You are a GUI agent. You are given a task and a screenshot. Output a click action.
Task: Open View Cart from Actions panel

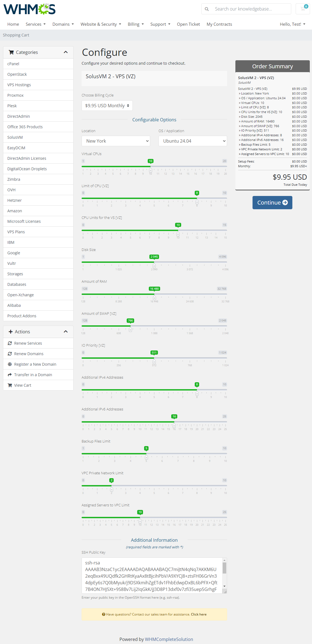pyautogui.click(x=22, y=385)
